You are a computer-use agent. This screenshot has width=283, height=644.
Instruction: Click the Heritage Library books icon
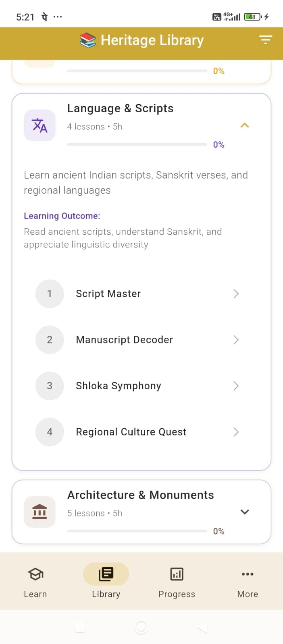click(x=88, y=40)
